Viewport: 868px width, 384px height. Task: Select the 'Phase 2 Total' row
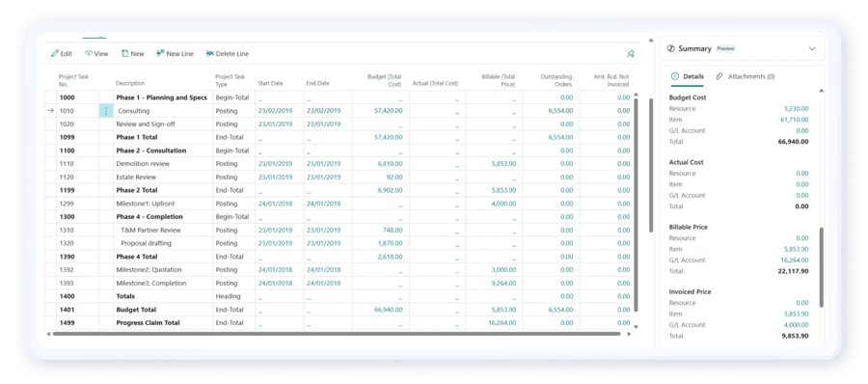(x=338, y=190)
